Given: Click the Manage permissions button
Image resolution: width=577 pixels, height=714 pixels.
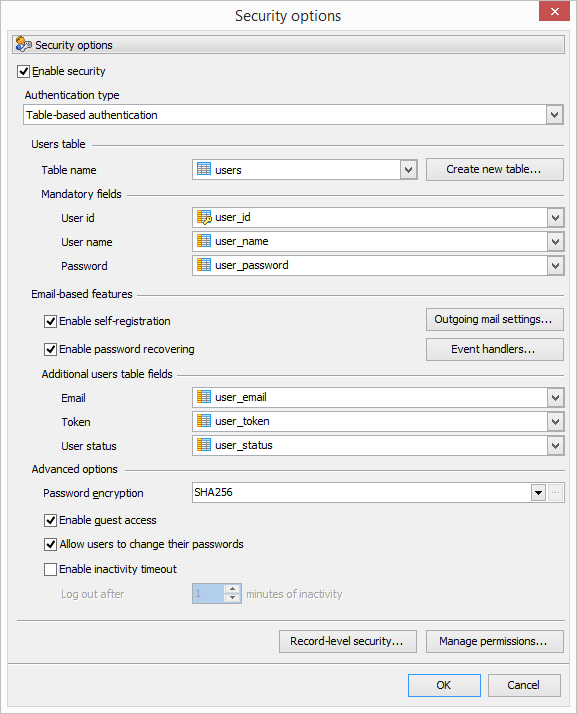Looking at the screenshot, I should coord(495,641).
